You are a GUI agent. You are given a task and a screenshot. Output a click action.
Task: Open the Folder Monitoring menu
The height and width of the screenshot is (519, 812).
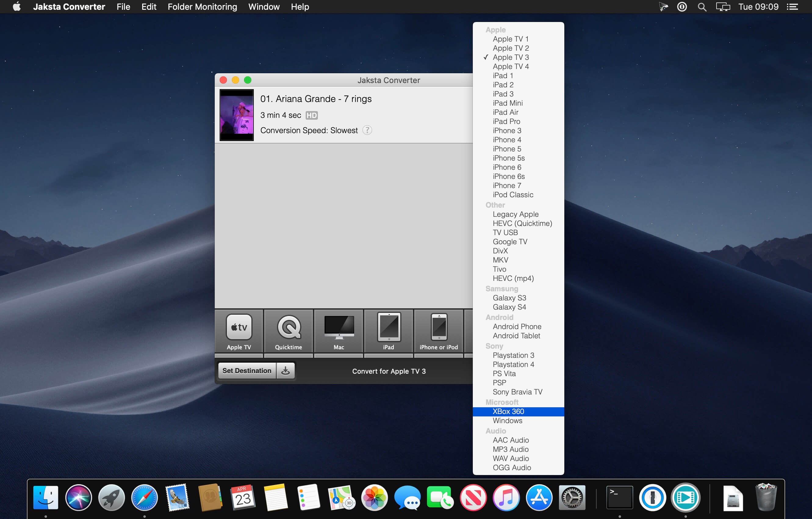pyautogui.click(x=202, y=7)
